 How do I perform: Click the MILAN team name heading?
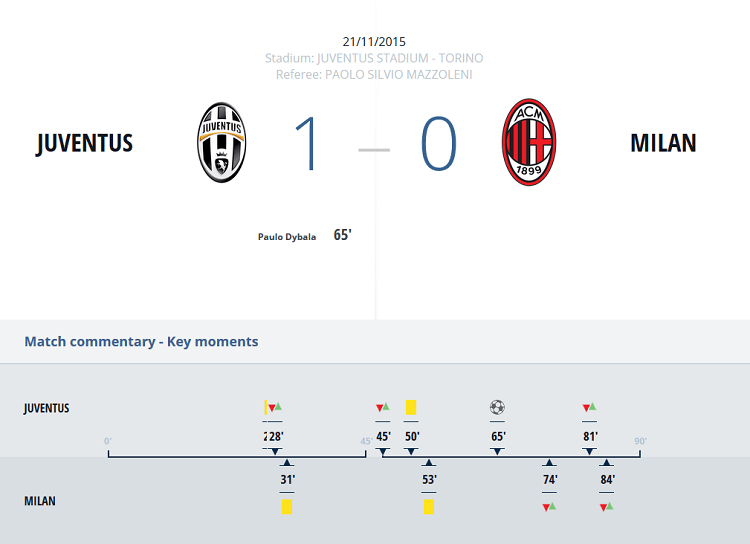(663, 143)
